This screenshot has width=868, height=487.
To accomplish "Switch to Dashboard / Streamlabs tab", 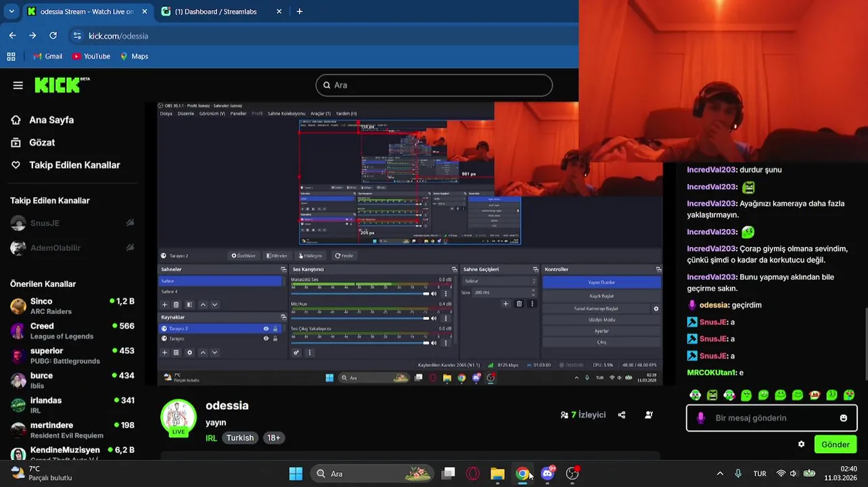I will click(x=222, y=11).
